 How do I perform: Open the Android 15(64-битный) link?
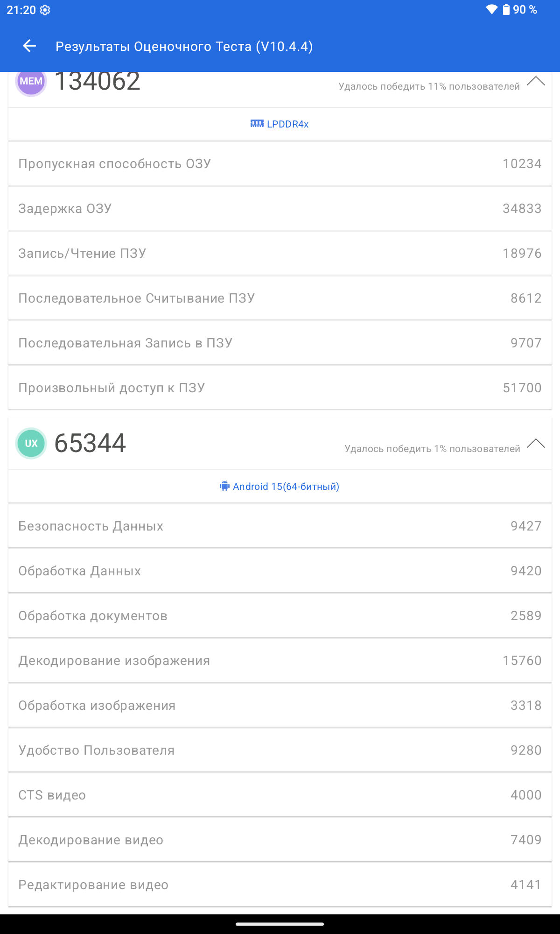286,487
